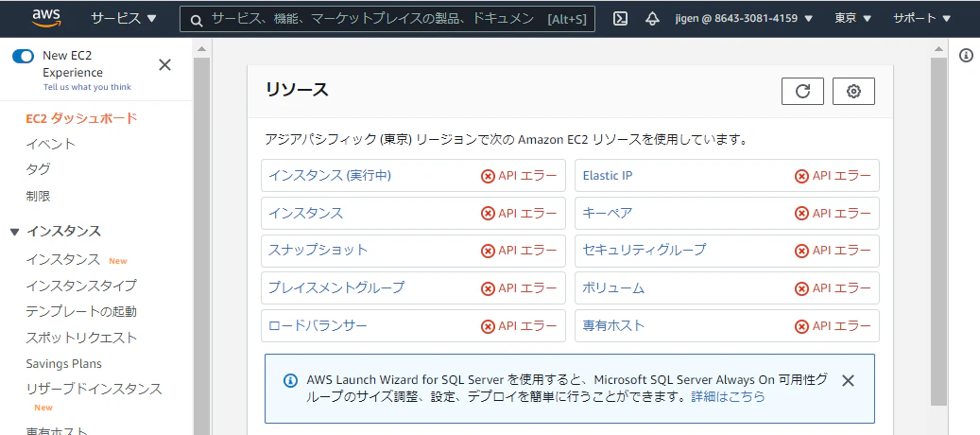Open the インスタンス resource card link
Viewport: 980px width, 435px height.
[305, 213]
